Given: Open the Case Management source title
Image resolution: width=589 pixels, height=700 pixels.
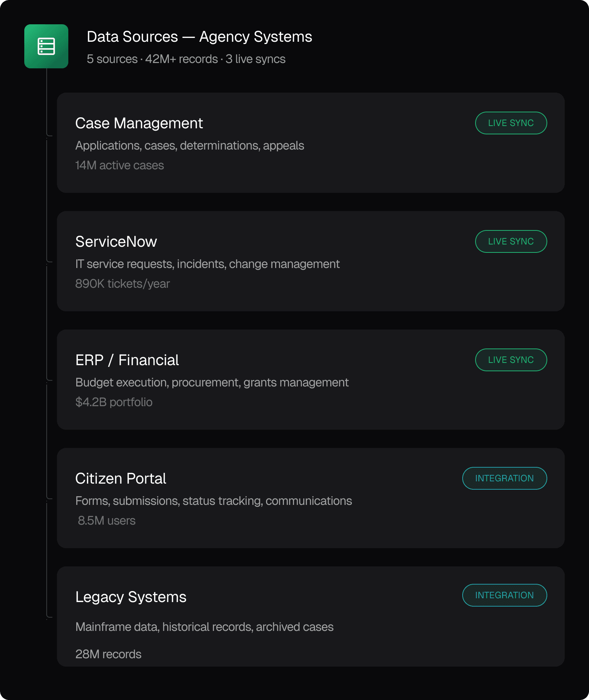Looking at the screenshot, I should [x=139, y=123].
